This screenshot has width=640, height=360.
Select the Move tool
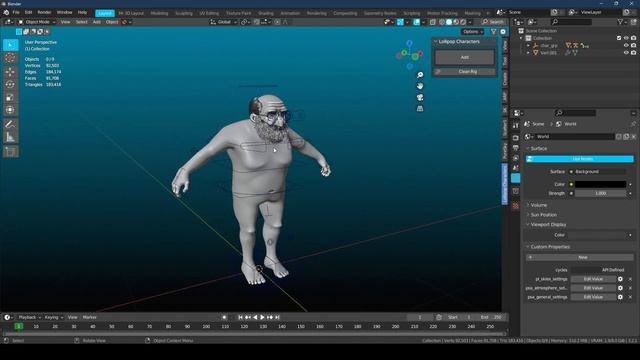point(11,72)
